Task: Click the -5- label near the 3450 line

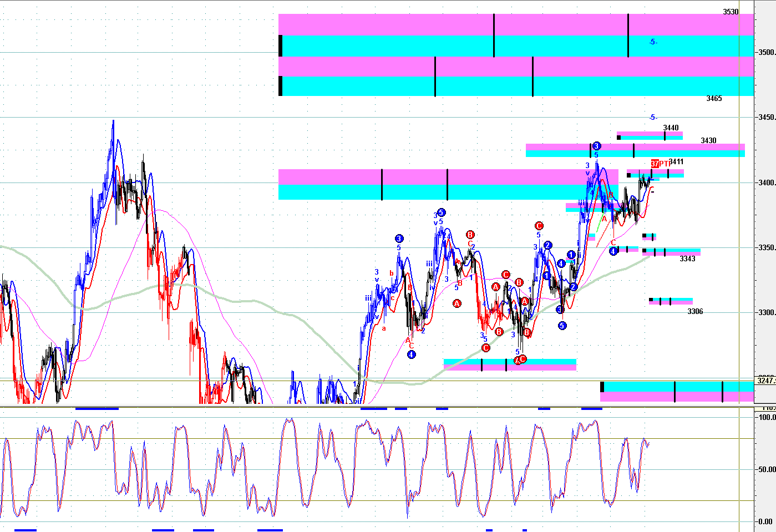Action: pyautogui.click(x=653, y=117)
